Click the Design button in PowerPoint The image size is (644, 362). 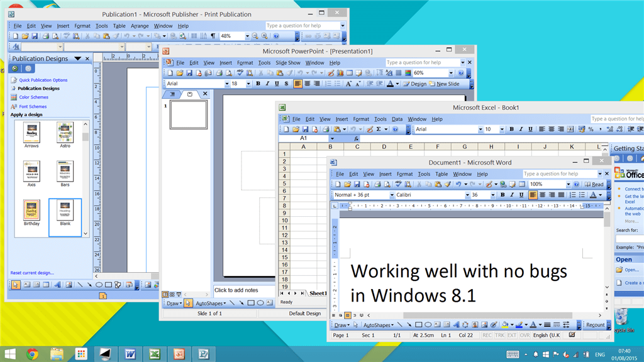click(415, 84)
